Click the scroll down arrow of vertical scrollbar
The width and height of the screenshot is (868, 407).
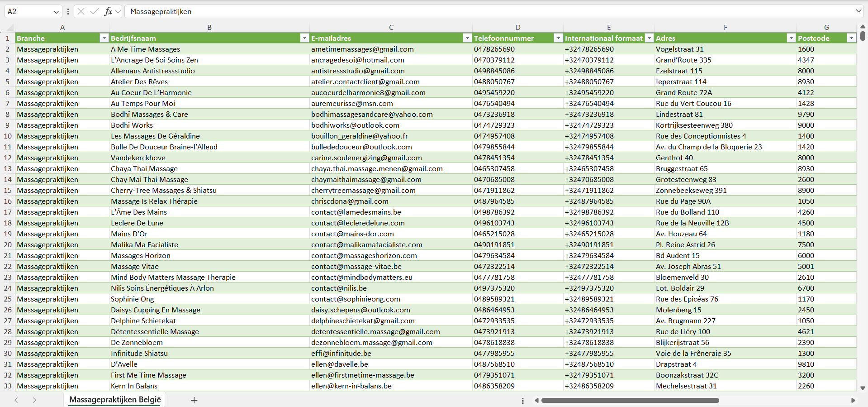[x=863, y=388]
